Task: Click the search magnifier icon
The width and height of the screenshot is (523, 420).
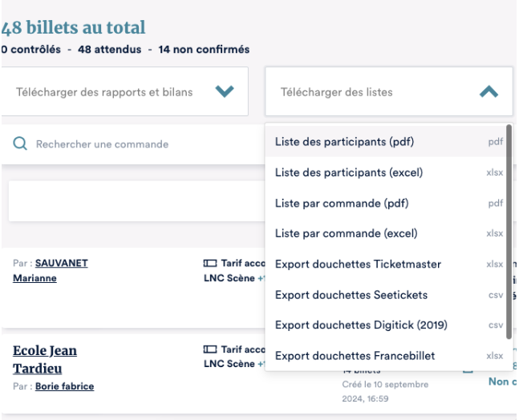Action: 19,144
